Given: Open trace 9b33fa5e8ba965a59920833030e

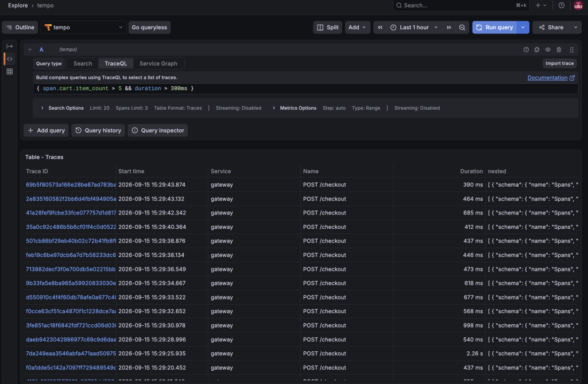Looking at the screenshot, I should (71, 283).
